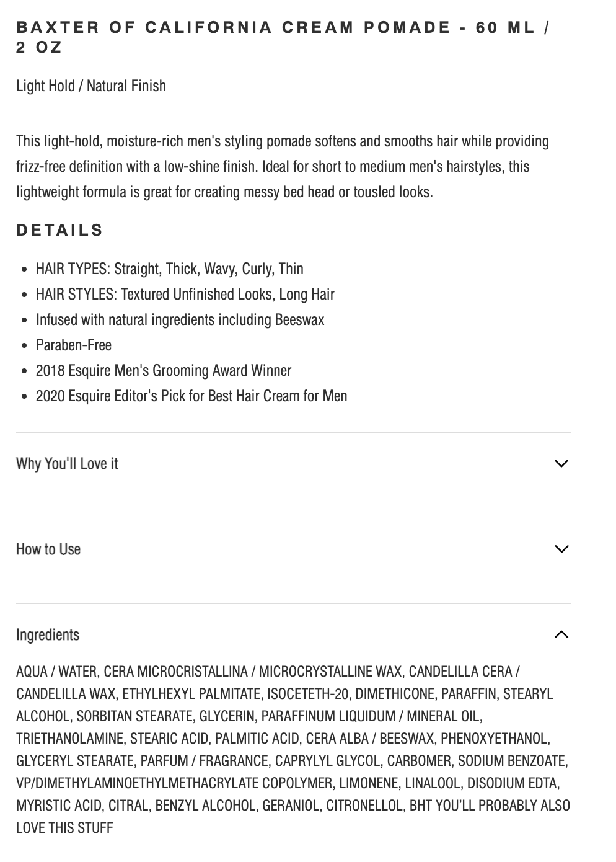616x862 pixels.
Task: Click the DETAILS heading
Action: click(x=59, y=230)
